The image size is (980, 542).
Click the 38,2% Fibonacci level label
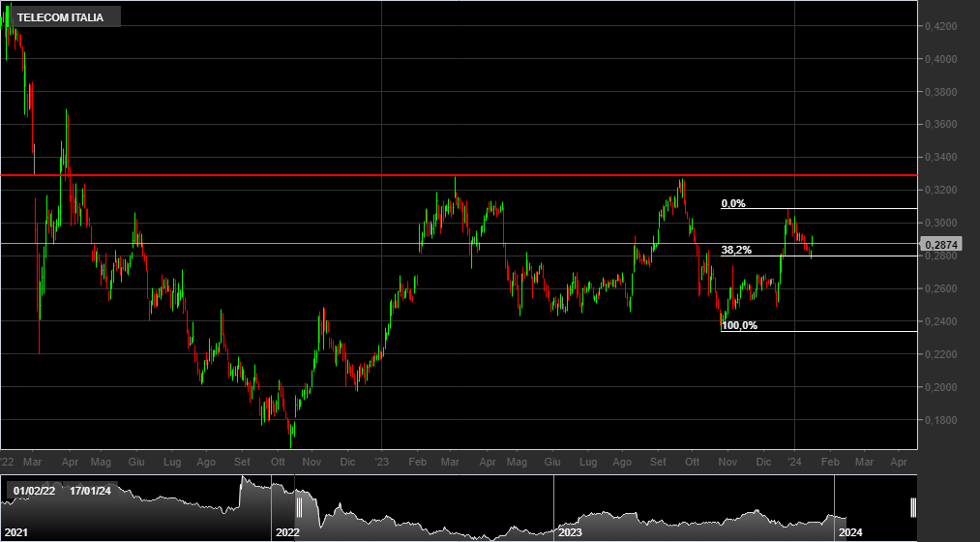[736, 251]
